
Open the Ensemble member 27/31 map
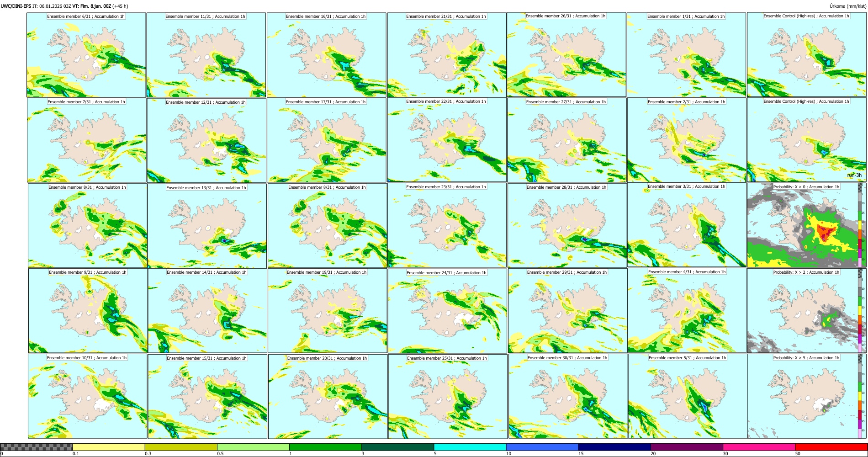click(x=567, y=140)
